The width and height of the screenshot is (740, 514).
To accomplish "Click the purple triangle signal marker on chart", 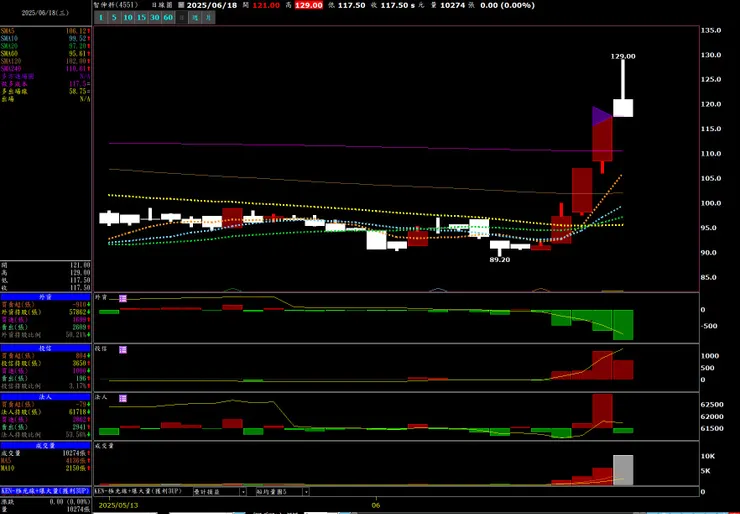I will [x=602, y=116].
